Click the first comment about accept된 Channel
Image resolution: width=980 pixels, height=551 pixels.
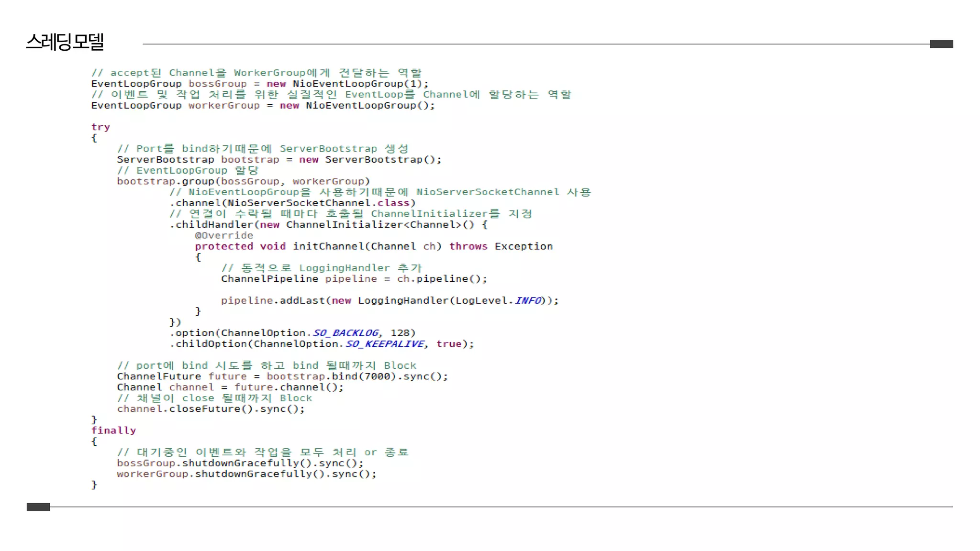coord(256,73)
